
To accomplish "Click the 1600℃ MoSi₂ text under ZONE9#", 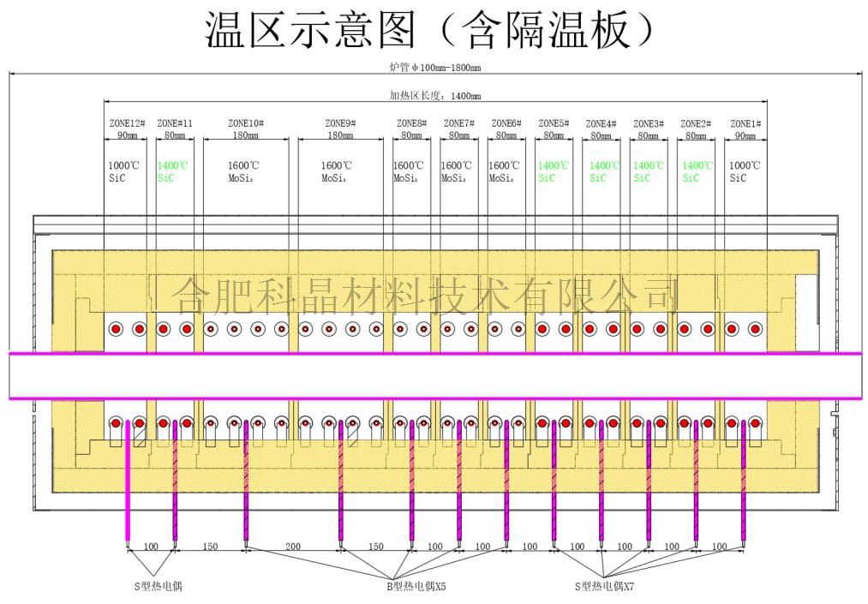I will 336,171.
